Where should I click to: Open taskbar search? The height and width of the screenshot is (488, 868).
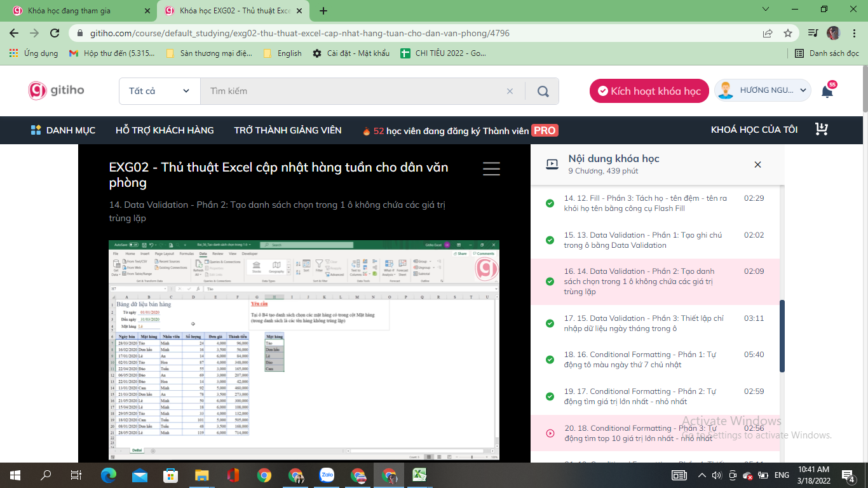coord(46,475)
